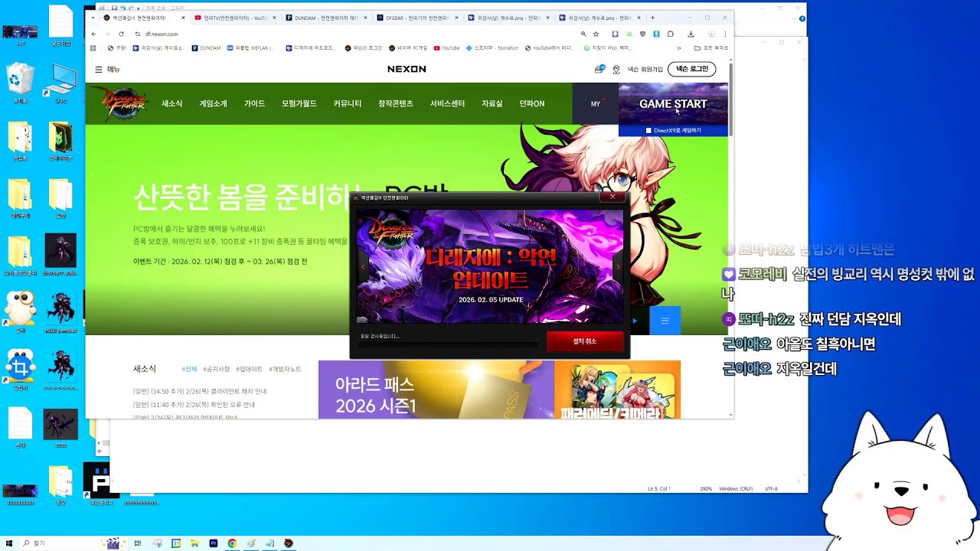Viewport: 980px width, 551px height.
Task: Click the blue list button on the main banner
Action: pyautogui.click(x=665, y=321)
